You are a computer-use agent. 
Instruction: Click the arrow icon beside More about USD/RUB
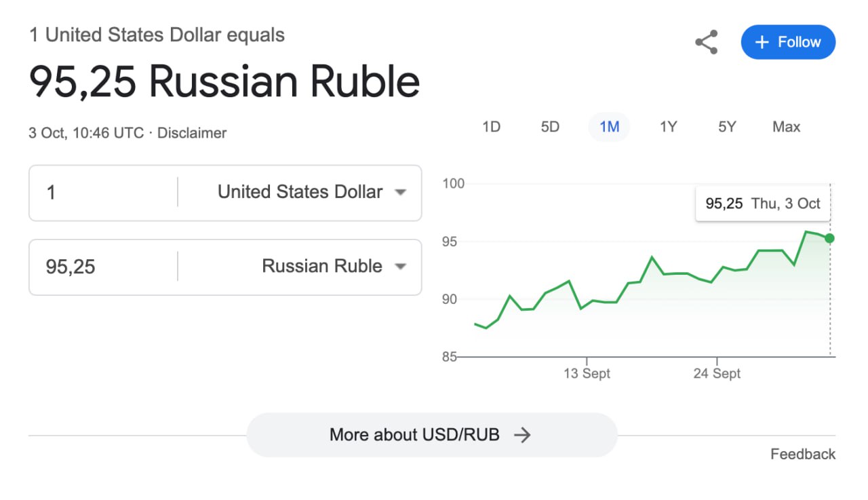521,435
